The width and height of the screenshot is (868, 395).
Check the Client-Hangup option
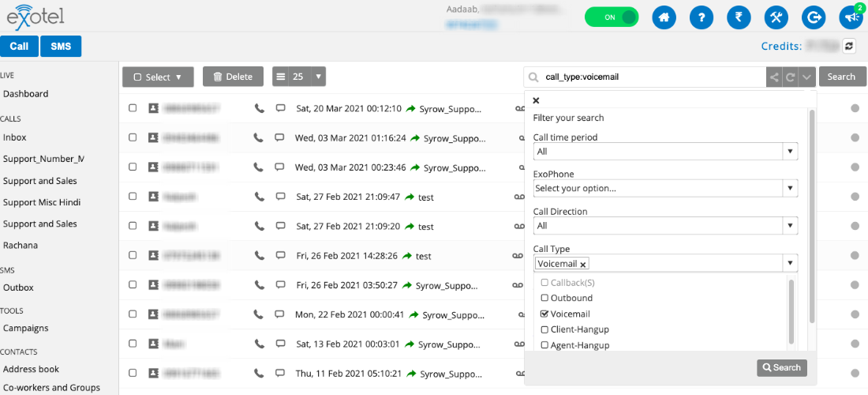tap(544, 329)
